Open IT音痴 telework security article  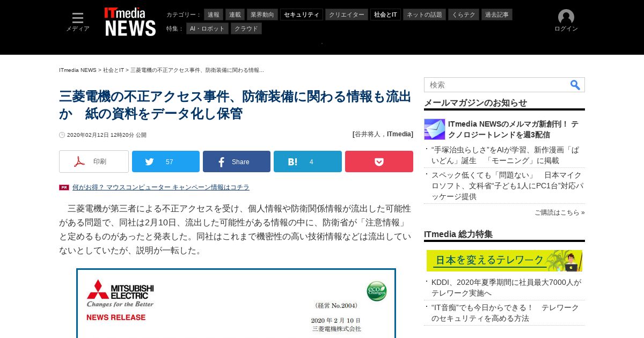[x=506, y=313]
